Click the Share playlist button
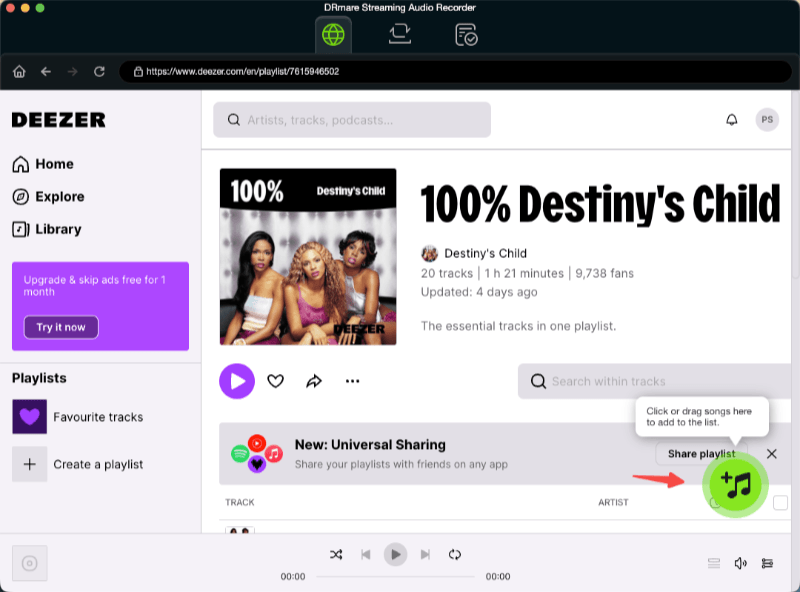Viewport: 800px width, 592px height. tap(702, 454)
